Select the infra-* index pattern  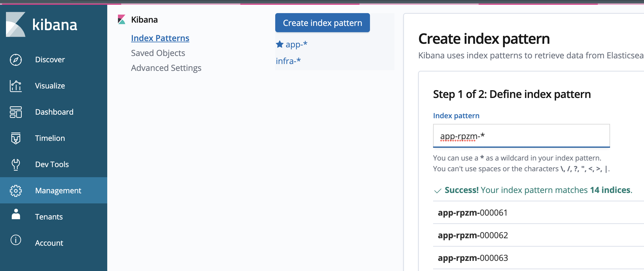click(x=288, y=61)
